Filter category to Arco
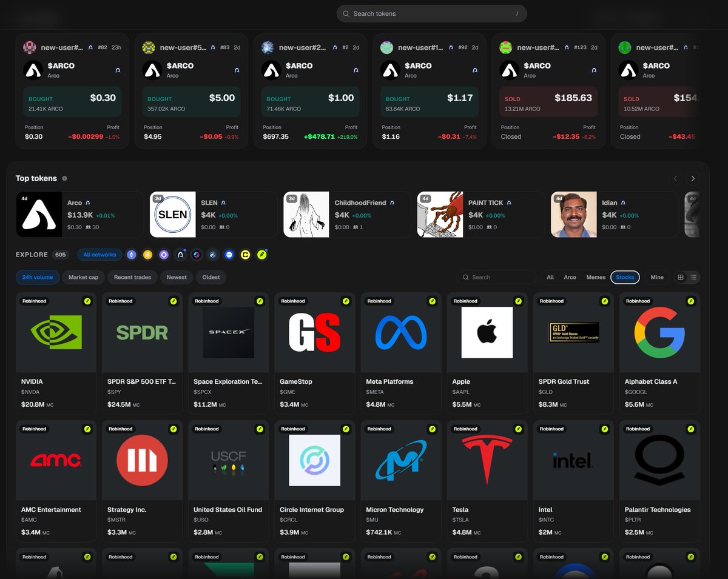Viewport: 728px width, 579px height. point(570,277)
